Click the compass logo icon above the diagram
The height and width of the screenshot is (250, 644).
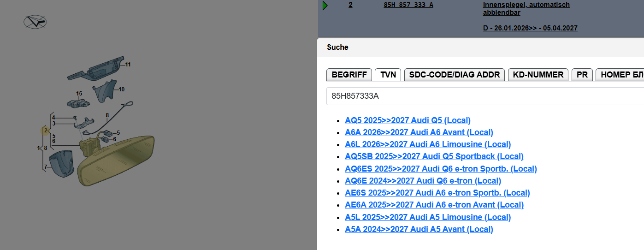pyautogui.click(x=35, y=22)
